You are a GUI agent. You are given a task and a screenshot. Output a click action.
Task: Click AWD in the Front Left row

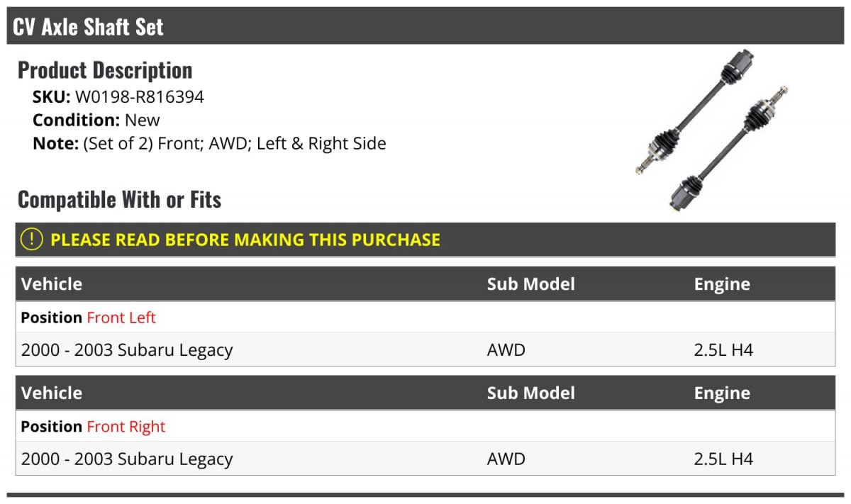[506, 349]
